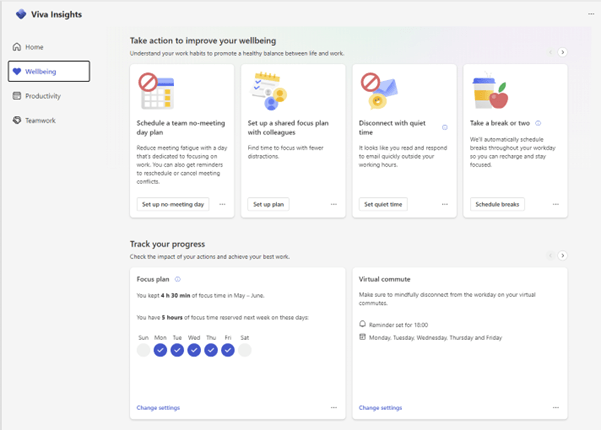Open the Teamwork section
This screenshot has width=601, height=430.
click(x=49, y=120)
